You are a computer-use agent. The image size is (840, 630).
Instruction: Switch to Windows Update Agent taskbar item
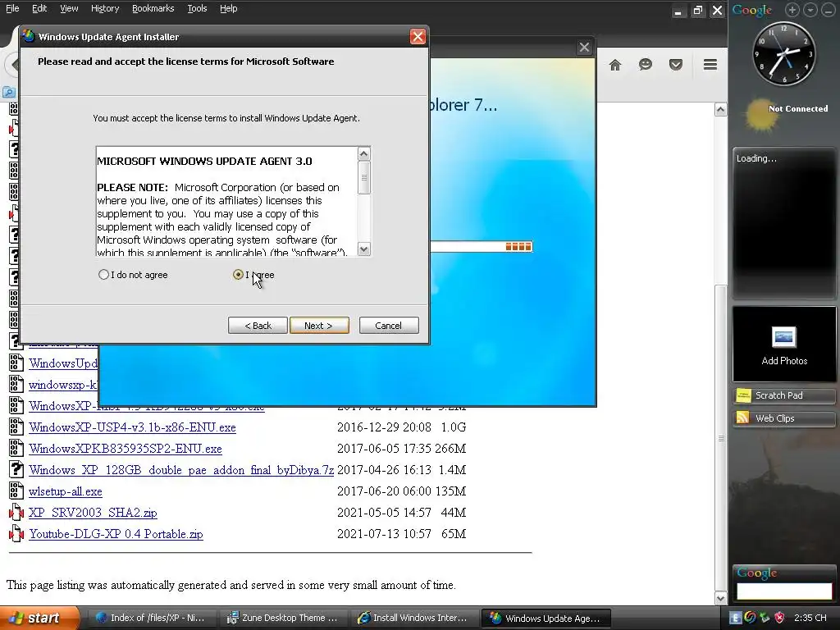(x=546, y=618)
